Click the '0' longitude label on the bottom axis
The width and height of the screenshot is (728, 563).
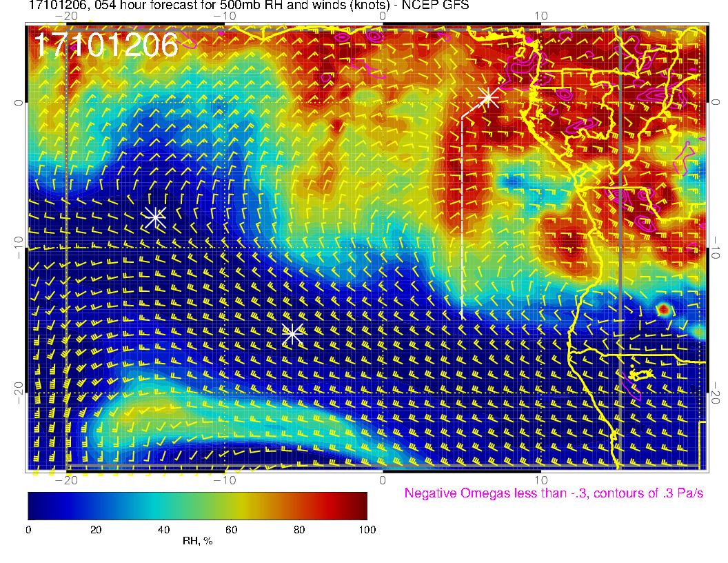383,480
